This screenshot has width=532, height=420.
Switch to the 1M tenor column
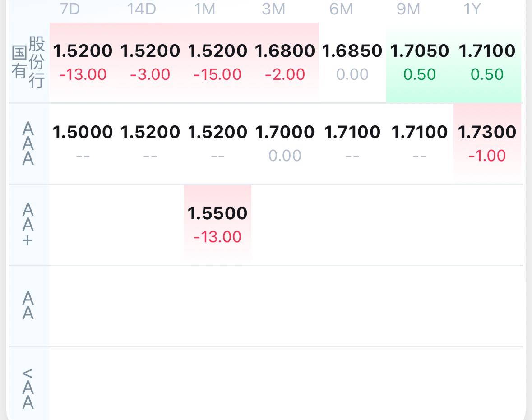[x=205, y=9]
